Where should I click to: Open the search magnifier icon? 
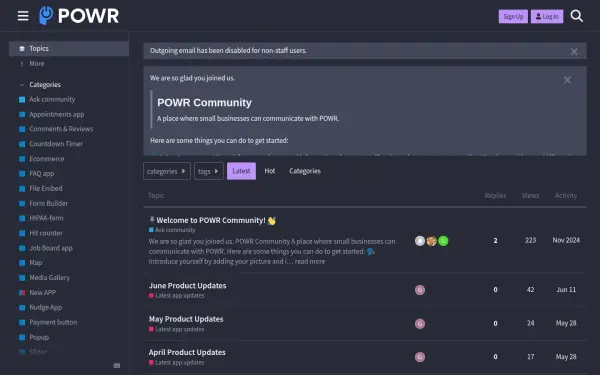click(x=577, y=16)
